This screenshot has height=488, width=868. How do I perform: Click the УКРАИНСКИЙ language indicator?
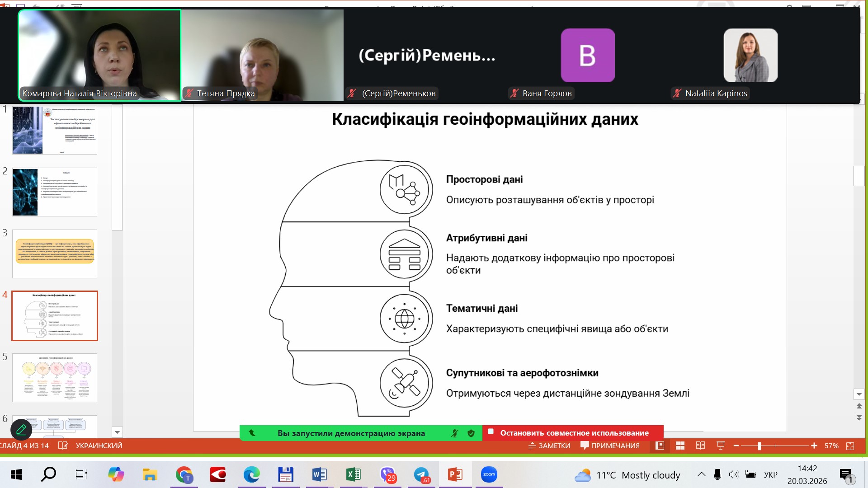[x=99, y=446]
